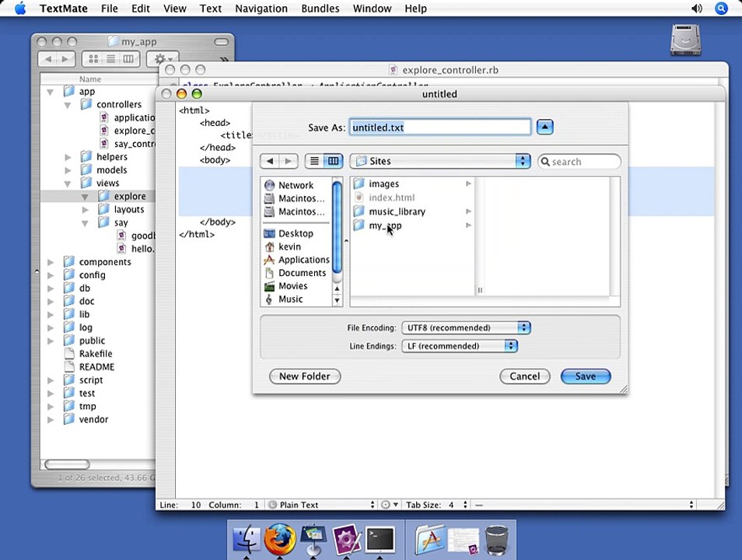Viewport: 742px width, 560px height.
Task: Click the Save button
Action: pos(586,376)
